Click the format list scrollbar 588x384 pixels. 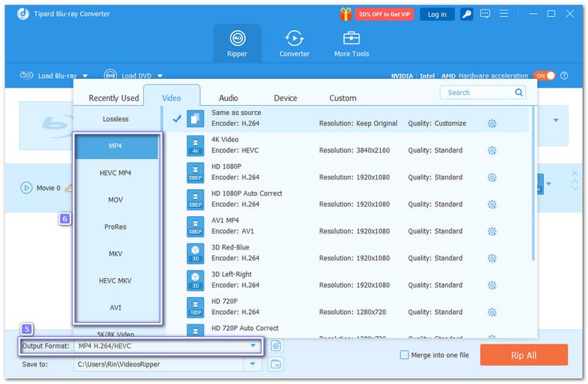(x=533, y=183)
